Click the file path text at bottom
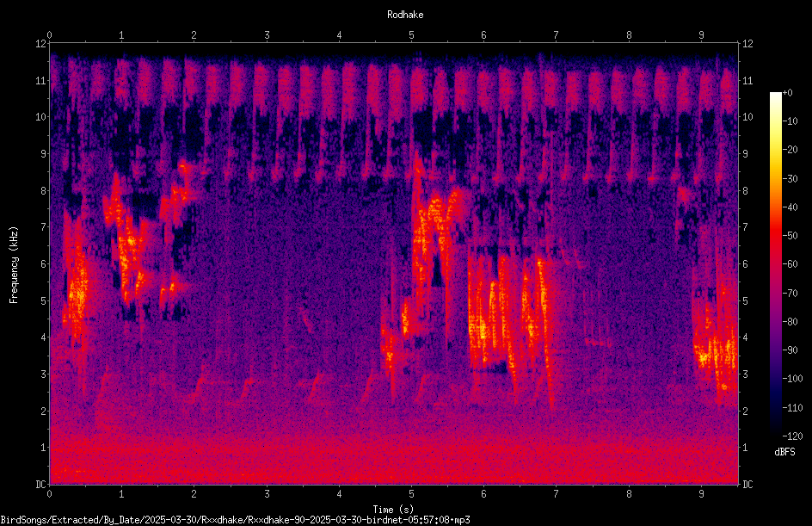 (x=235, y=520)
